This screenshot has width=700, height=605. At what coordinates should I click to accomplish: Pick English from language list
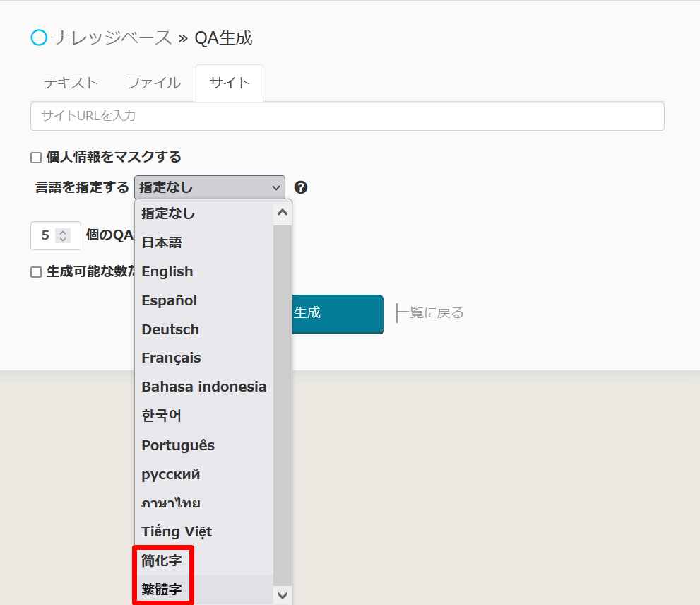click(204, 271)
